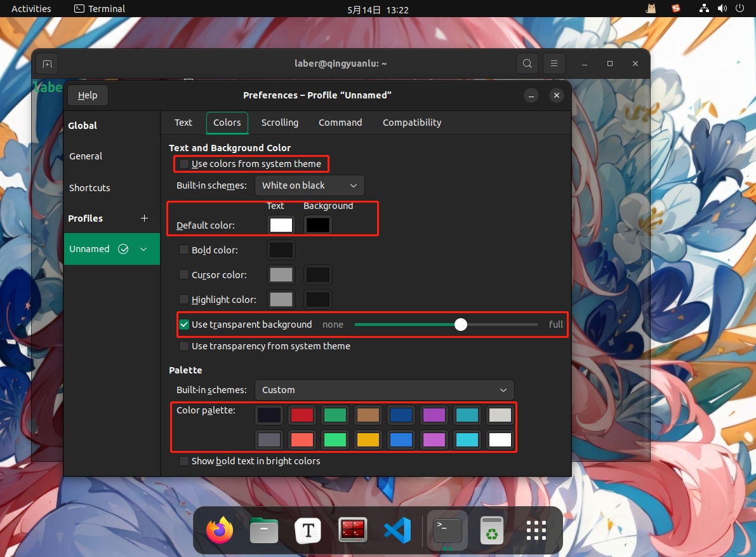The width and height of the screenshot is (756, 557).
Task: Switch to the Scrolling tab
Action: tap(280, 123)
